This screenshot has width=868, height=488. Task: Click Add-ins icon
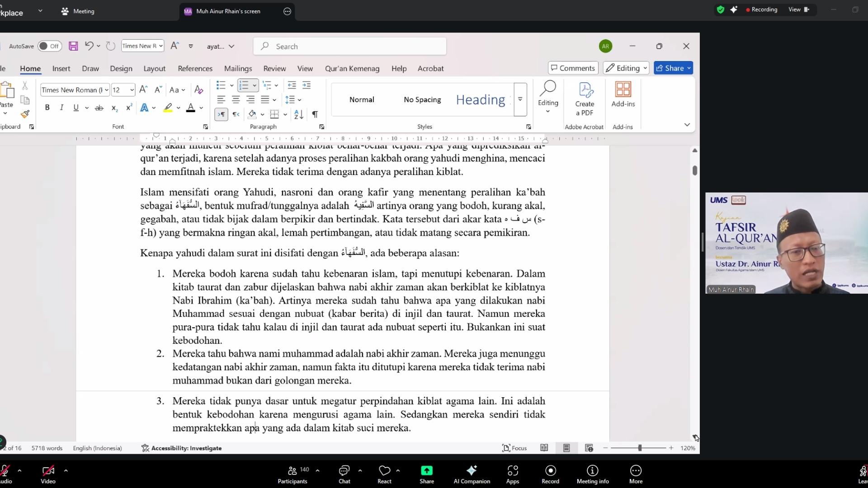(x=623, y=94)
